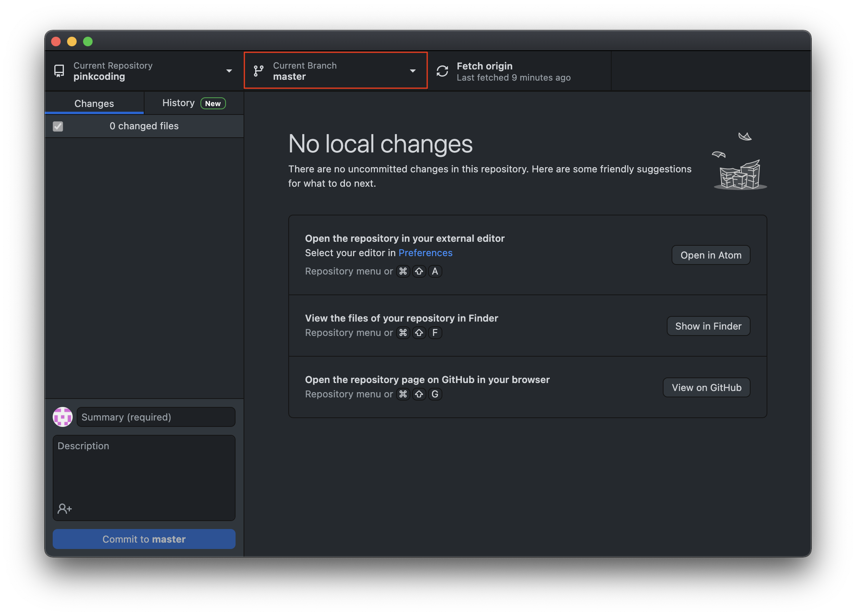Click the Summary required input field
The image size is (856, 616).
click(156, 417)
